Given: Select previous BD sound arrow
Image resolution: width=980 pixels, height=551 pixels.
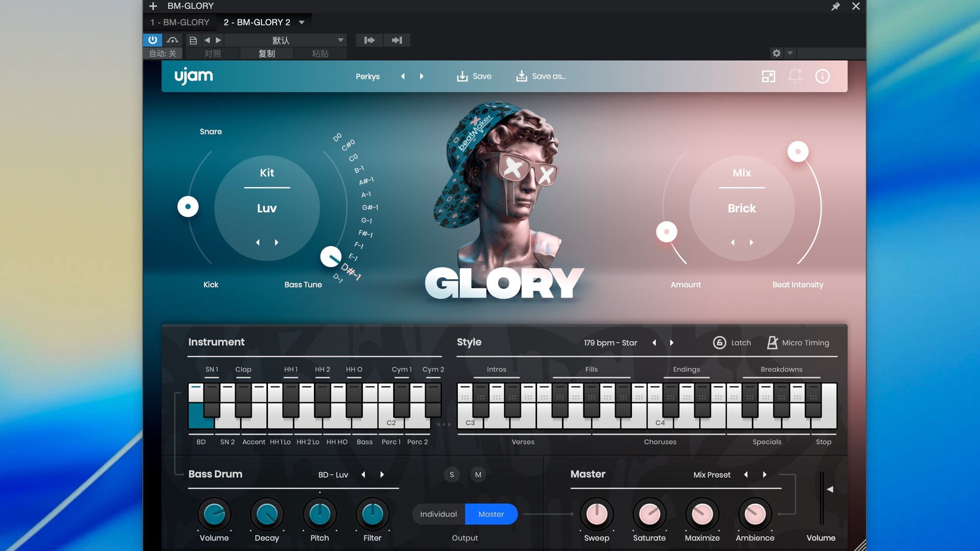Looking at the screenshot, I should [x=363, y=475].
